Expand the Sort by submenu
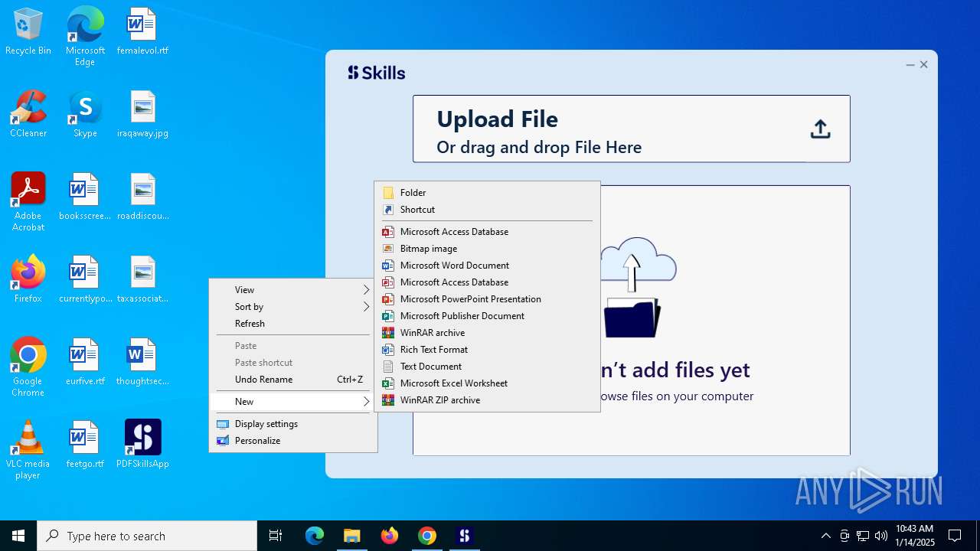The height and width of the screenshot is (551, 980). tap(293, 307)
